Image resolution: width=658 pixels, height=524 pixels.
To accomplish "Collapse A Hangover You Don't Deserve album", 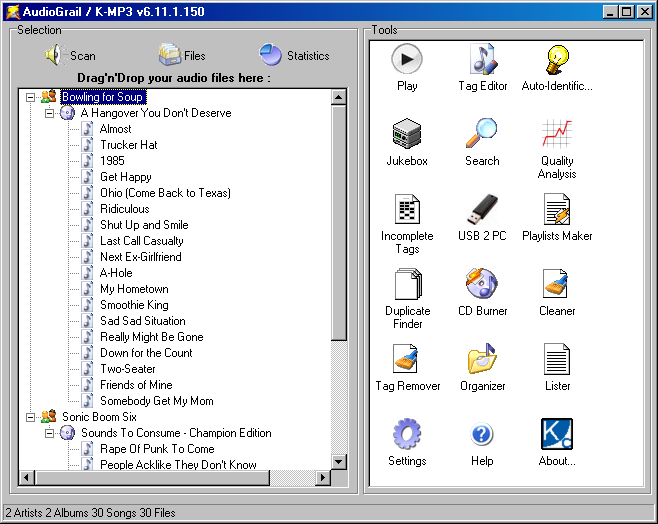I will click(50, 113).
